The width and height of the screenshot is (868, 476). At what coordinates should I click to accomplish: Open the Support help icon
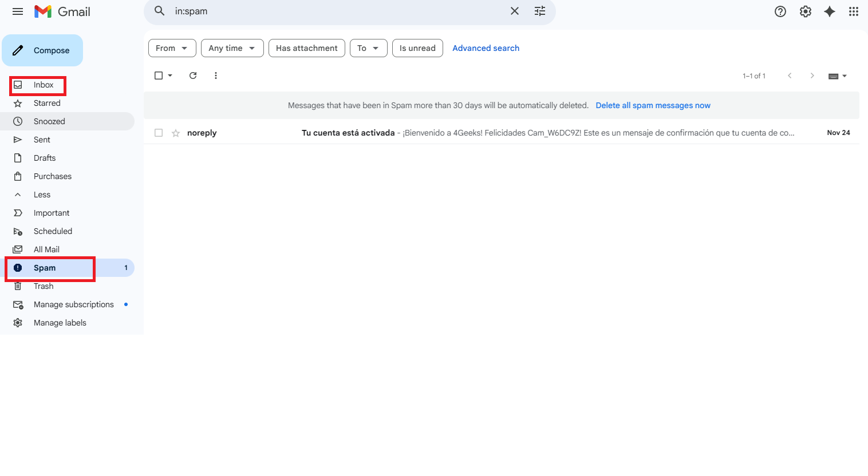[x=780, y=11]
